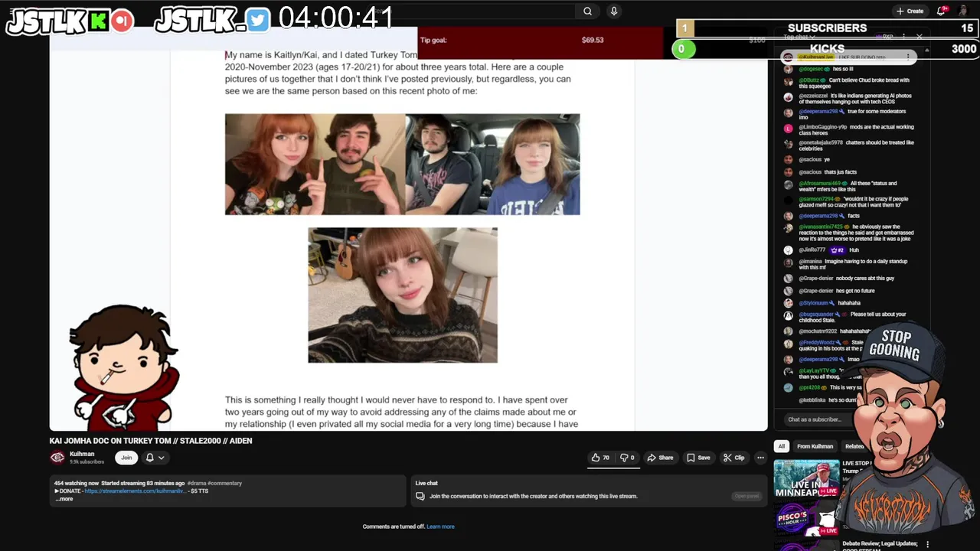Open the Debate Review; Legal Updates video title
This screenshot has width=980, height=551.
click(x=880, y=546)
